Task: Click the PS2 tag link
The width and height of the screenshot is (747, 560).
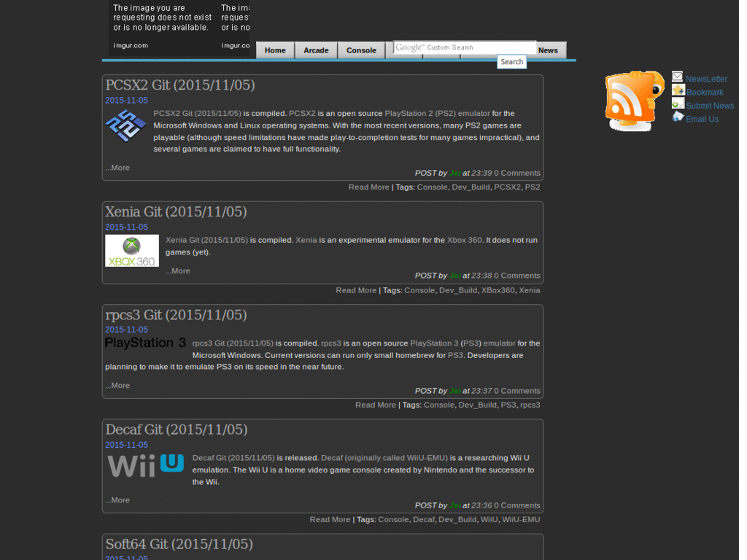Action: point(532,187)
